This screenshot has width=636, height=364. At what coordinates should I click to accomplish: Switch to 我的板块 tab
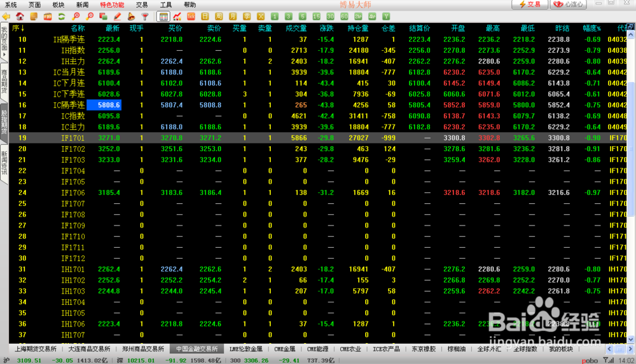[561, 349]
